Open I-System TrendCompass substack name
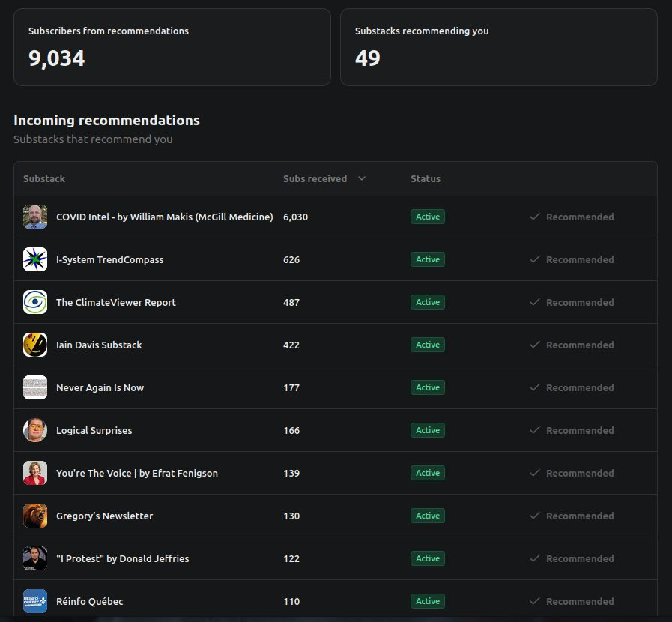The width and height of the screenshot is (672, 622). pos(109,259)
